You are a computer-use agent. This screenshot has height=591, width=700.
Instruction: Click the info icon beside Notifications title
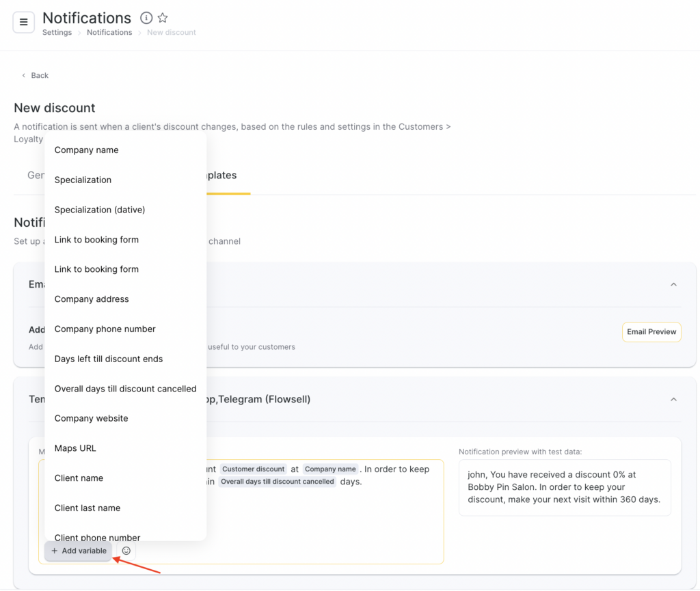point(146,18)
